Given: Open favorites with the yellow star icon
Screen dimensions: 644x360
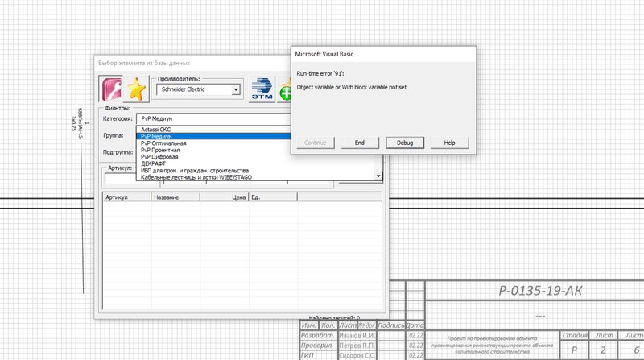Looking at the screenshot, I should click(136, 89).
